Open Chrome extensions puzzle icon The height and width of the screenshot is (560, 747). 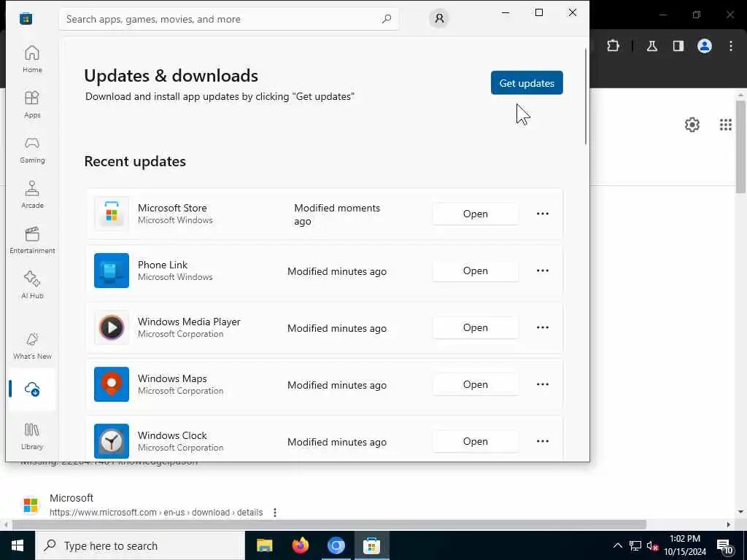tap(613, 46)
